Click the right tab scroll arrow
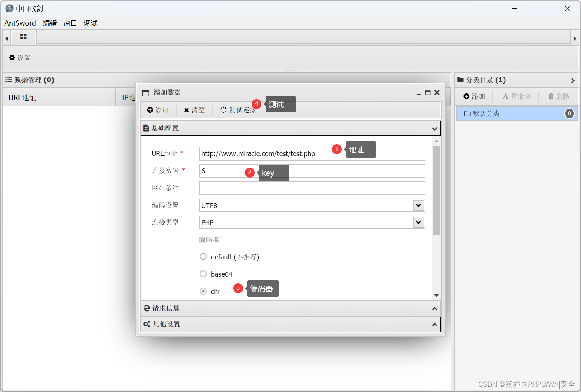581x392 pixels. point(575,38)
